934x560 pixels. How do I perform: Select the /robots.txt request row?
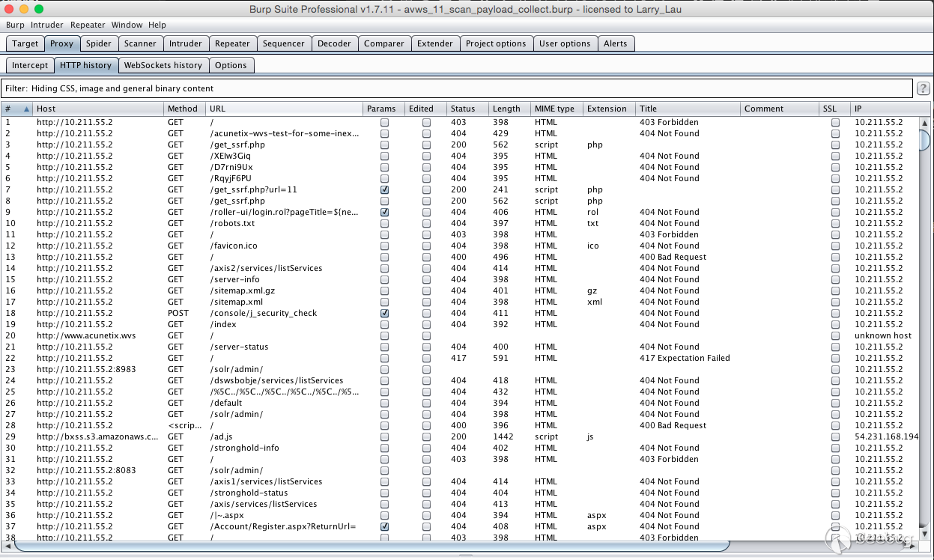click(232, 224)
